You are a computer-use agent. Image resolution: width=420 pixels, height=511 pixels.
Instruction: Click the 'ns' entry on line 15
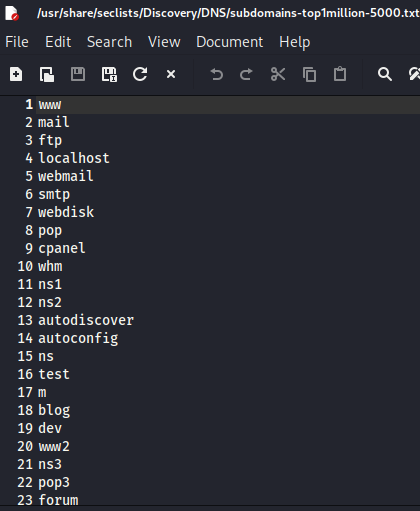[x=46, y=356]
